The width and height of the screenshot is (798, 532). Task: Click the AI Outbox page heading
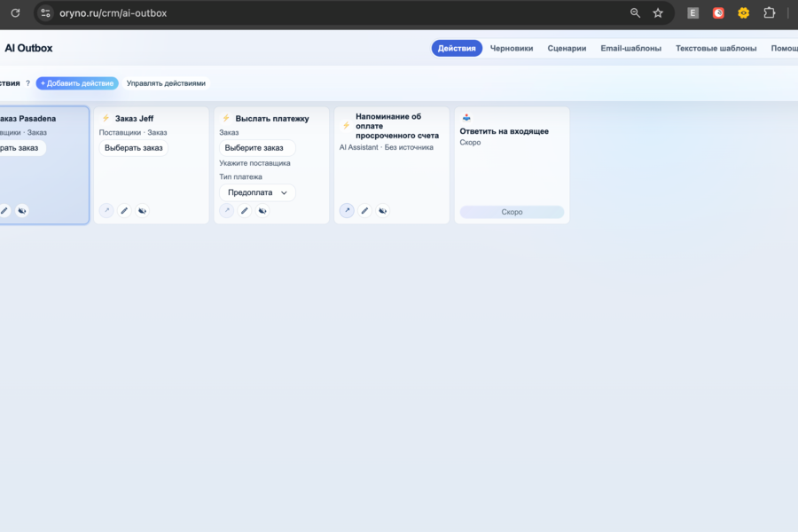28,48
